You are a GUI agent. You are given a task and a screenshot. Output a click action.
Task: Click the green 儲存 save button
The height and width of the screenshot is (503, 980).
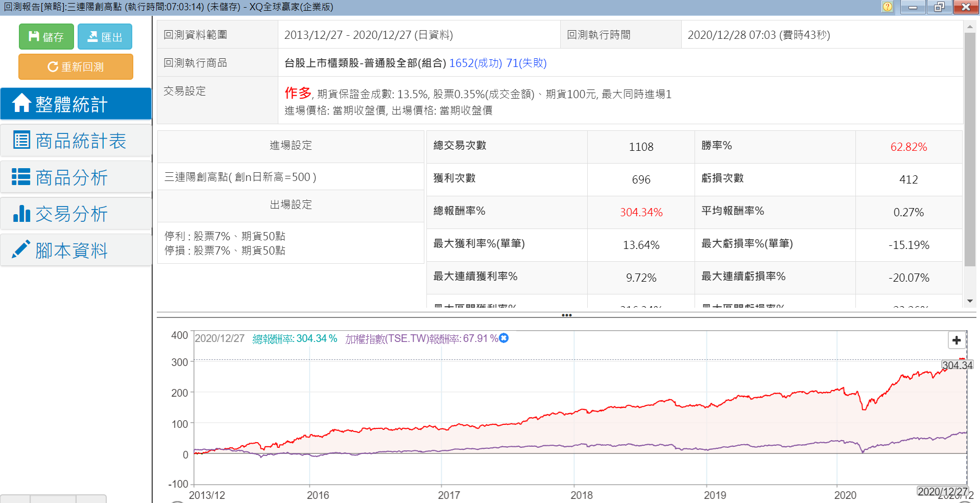pyautogui.click(x=46, y=37)
